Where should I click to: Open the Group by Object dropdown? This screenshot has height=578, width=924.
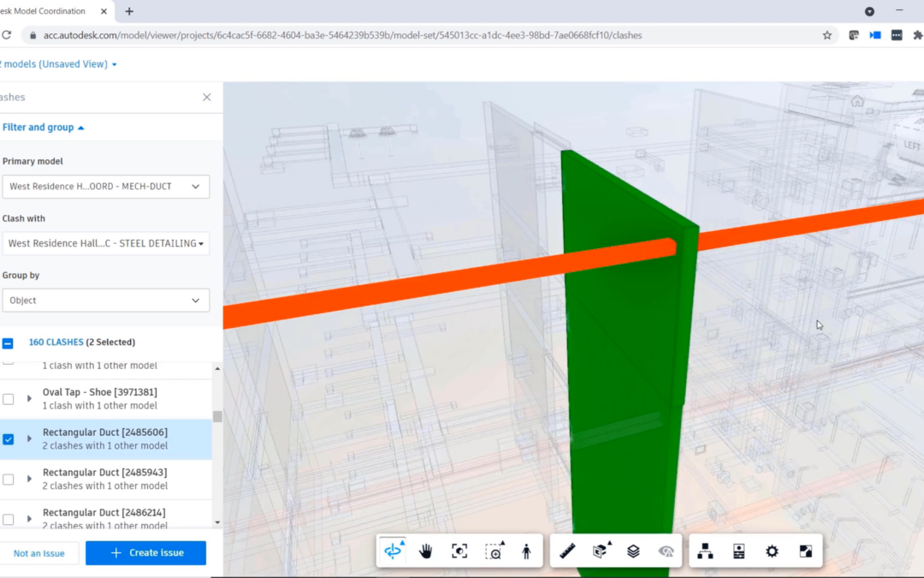point(106,300)
